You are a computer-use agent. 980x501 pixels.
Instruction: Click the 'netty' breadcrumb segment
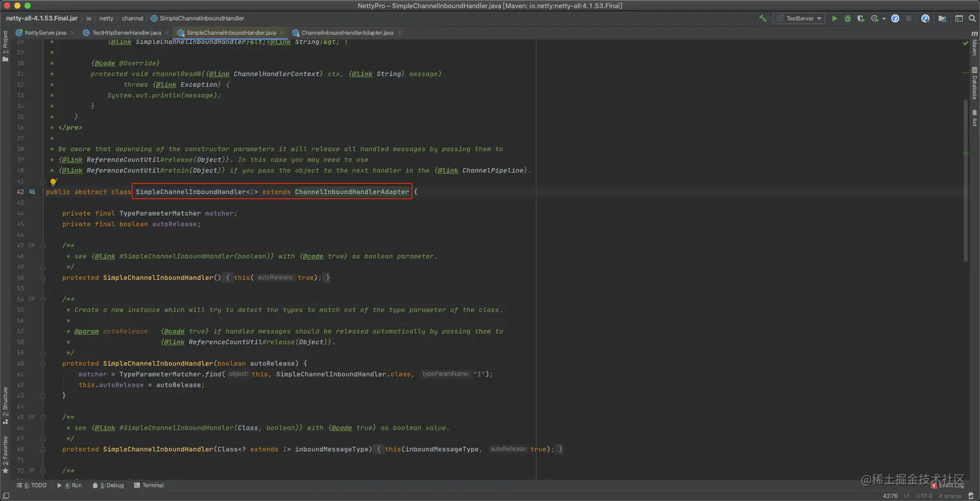[106, 19]
